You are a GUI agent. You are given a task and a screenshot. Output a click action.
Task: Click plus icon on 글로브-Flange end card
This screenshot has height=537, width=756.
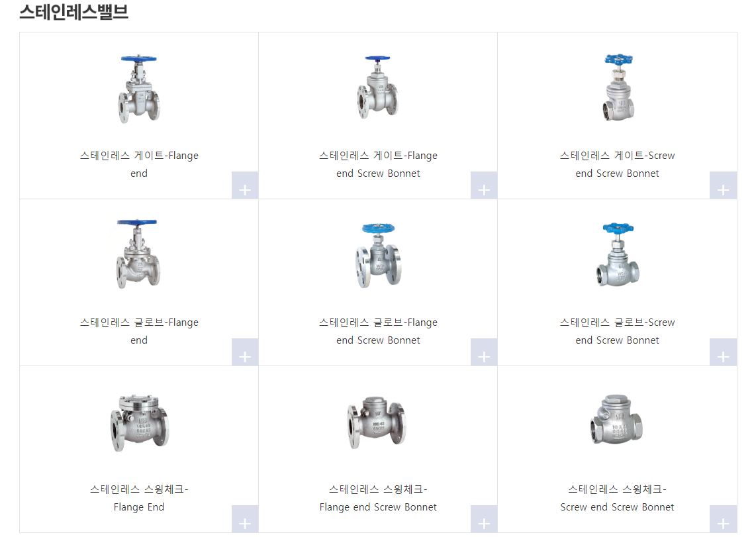click(x=245, y=352)
